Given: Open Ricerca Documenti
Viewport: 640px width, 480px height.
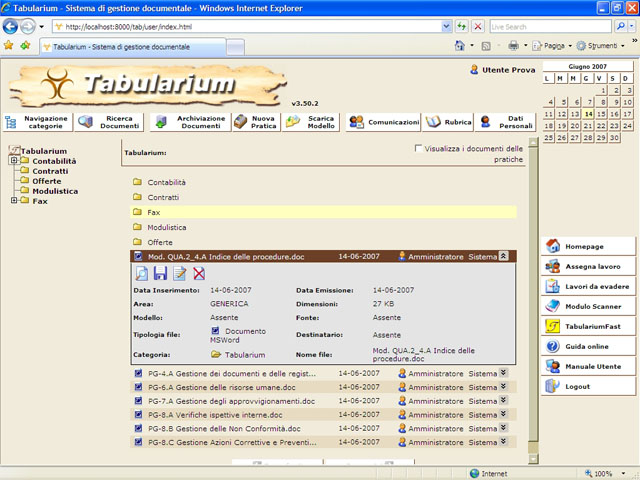Looking at the screenshot, I should point(110,122).
